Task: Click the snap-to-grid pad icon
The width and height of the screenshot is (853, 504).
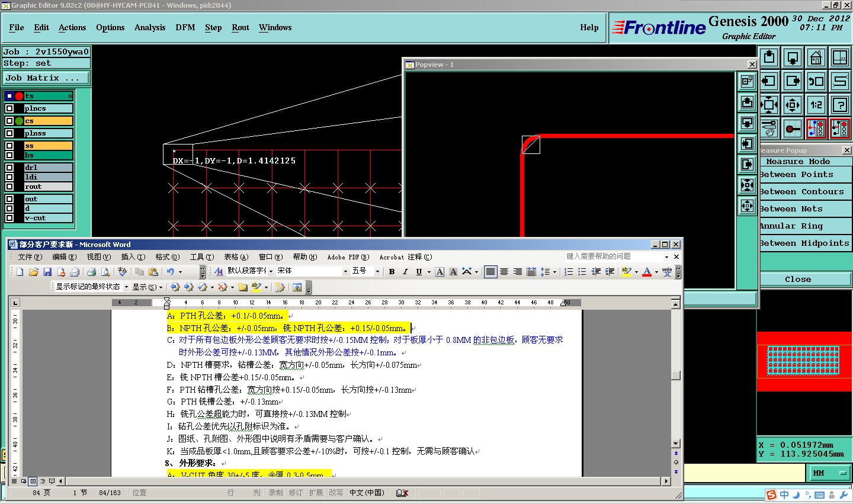Action: click(x=793, y=129)
